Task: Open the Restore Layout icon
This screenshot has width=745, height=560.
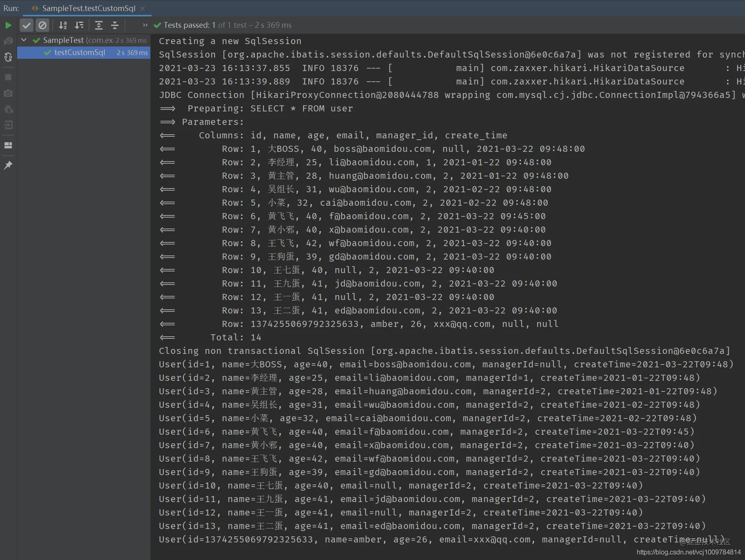Action: (8, 145)
